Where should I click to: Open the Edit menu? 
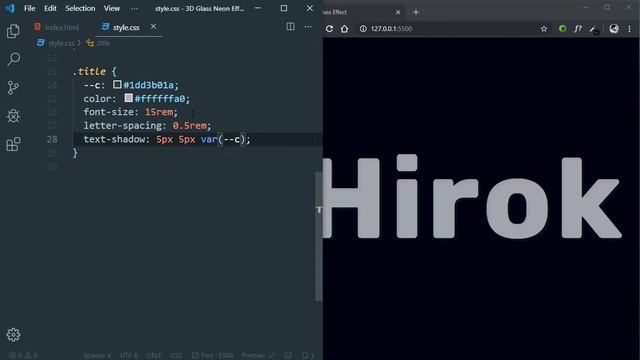50,8
